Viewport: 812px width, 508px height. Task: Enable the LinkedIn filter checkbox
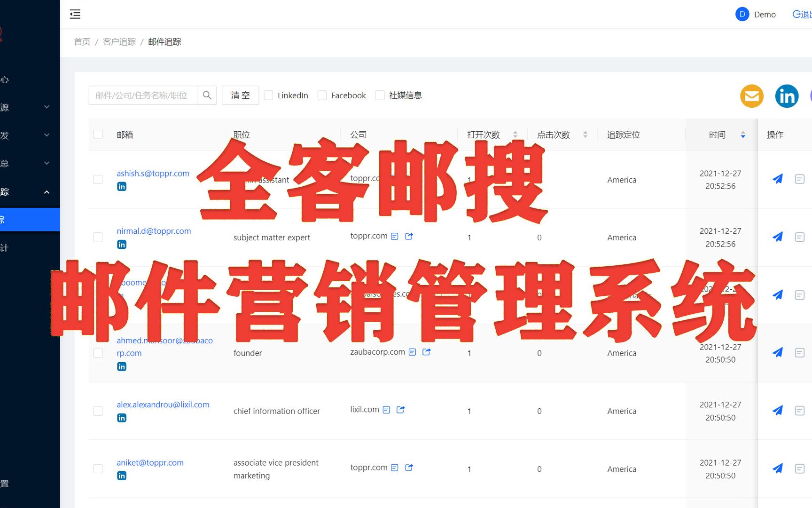(268, 95)
